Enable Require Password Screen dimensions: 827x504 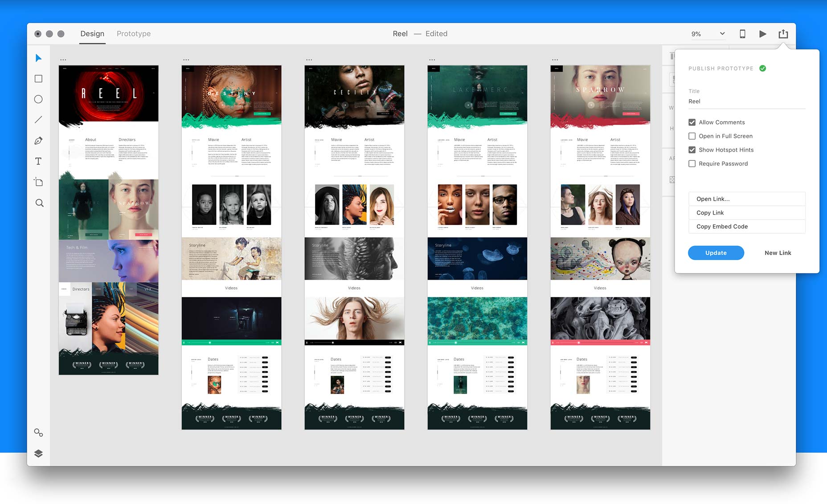tap(692, 163)
